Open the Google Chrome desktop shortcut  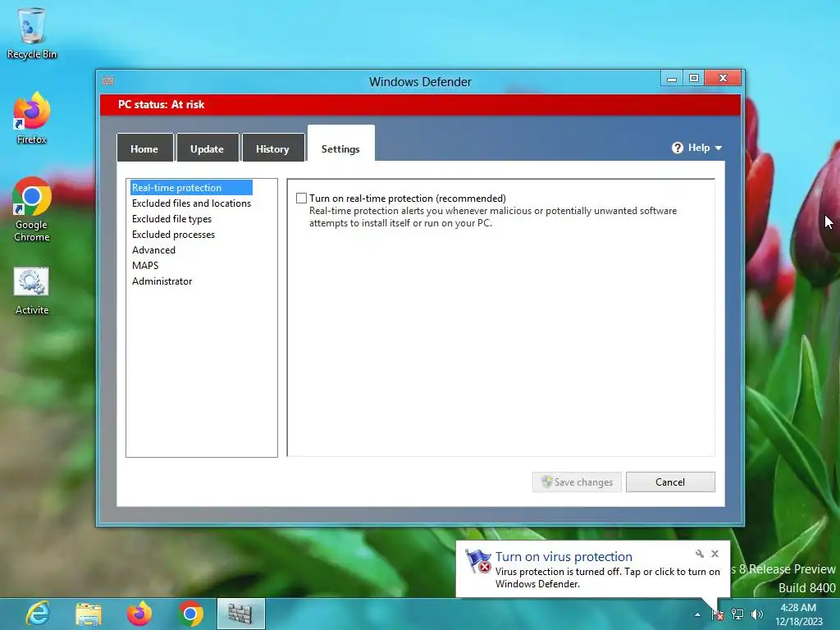click(x=32, y=209)
